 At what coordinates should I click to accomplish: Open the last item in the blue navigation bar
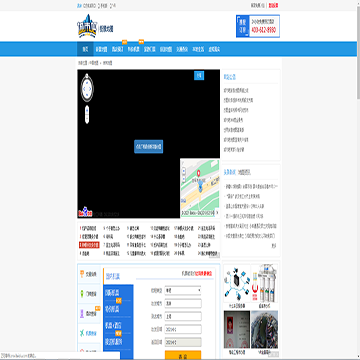(214, 49)
